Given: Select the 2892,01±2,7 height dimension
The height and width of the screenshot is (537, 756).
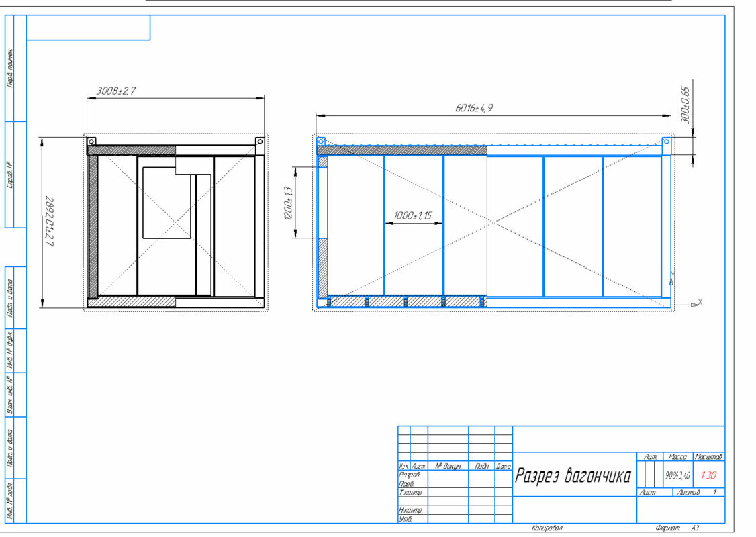Looking at the screenshot, I should pos(49,222).
